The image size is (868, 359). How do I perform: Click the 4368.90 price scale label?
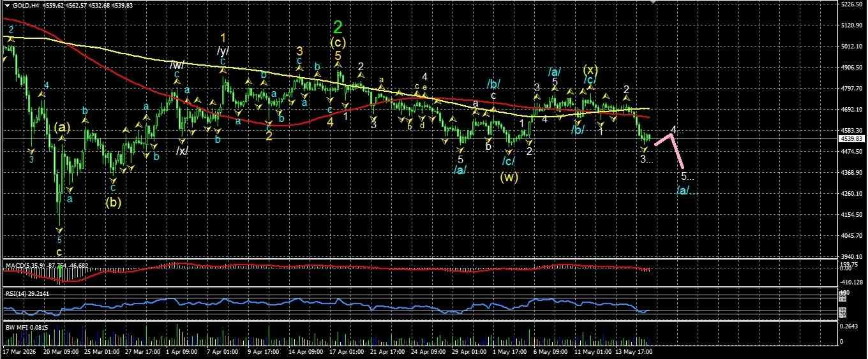click(852, 173)
